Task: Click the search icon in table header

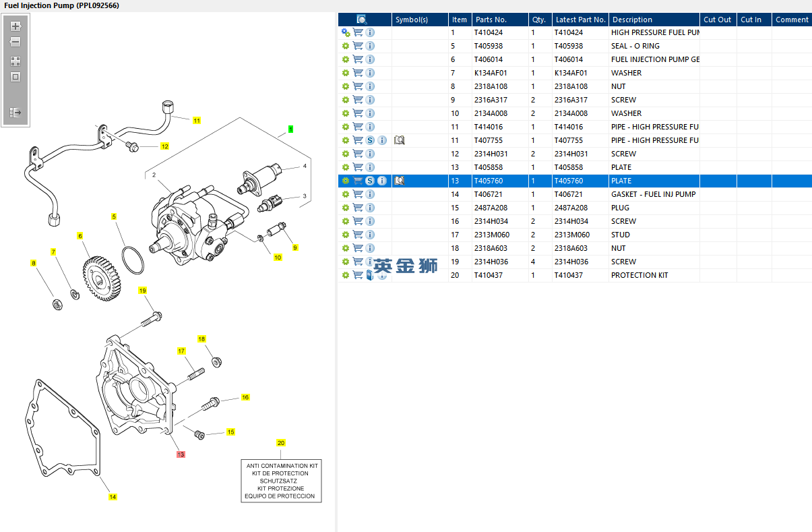Action: [361, 20]
